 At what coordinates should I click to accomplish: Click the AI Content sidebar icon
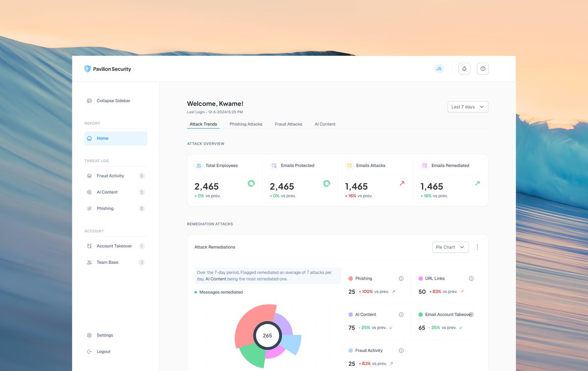click(89, 192)
